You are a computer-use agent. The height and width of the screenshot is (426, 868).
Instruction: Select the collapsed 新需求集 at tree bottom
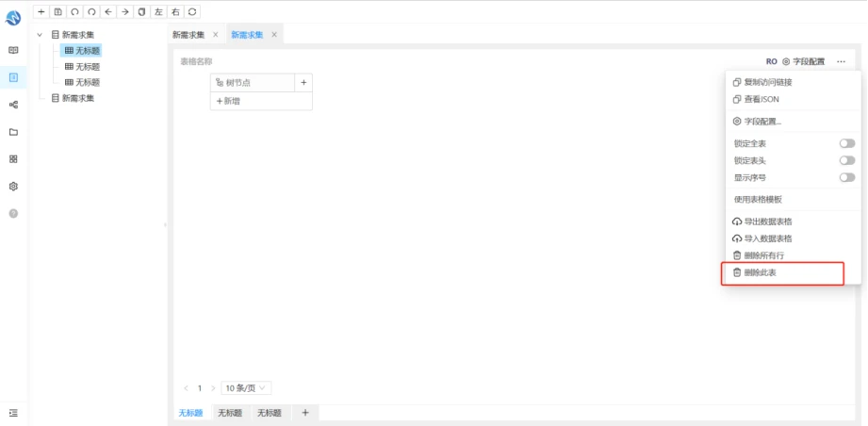click(73, 98)
